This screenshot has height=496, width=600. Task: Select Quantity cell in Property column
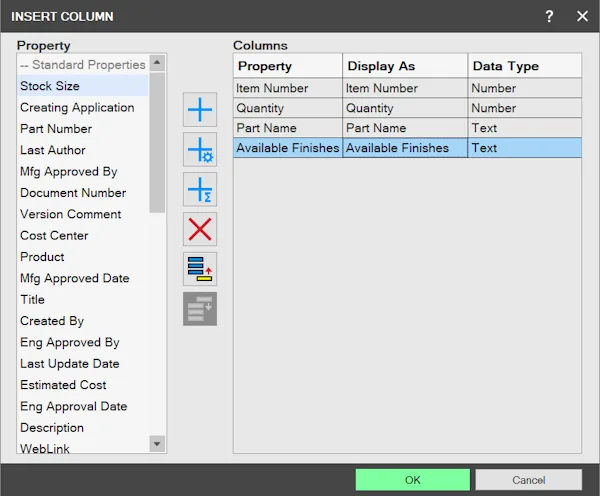tap(288, 108)
